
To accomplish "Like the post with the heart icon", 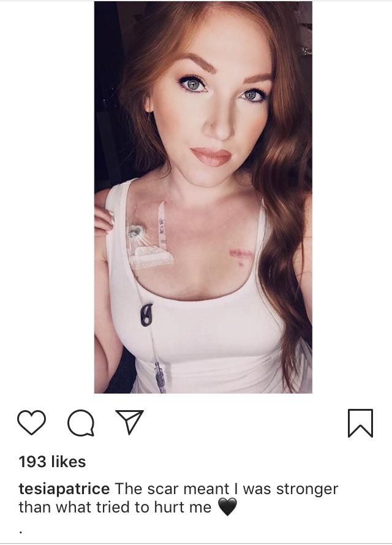I will tap(31, 422).
